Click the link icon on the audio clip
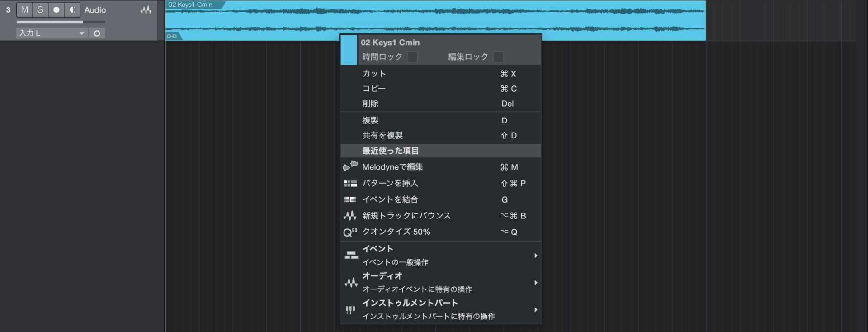The image size is (868, 332). (172, 36)
